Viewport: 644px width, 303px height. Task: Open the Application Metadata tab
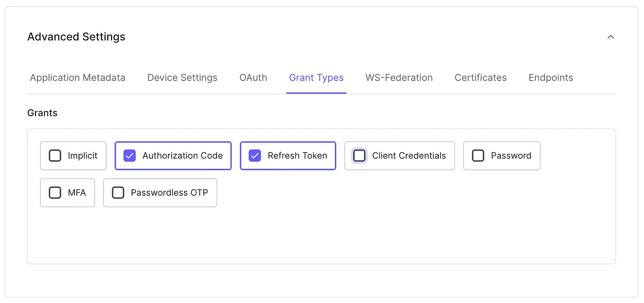point(77,78)
